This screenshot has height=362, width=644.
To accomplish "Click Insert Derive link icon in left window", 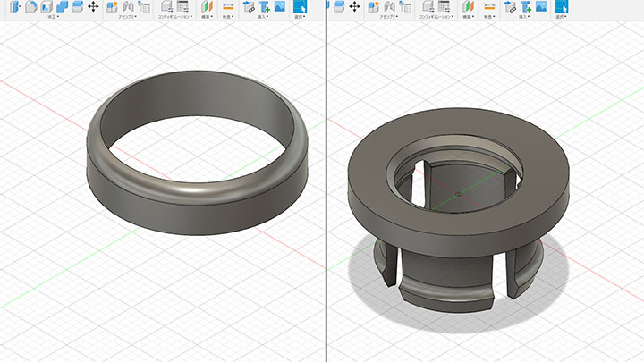I will click(x=249, y=6).
